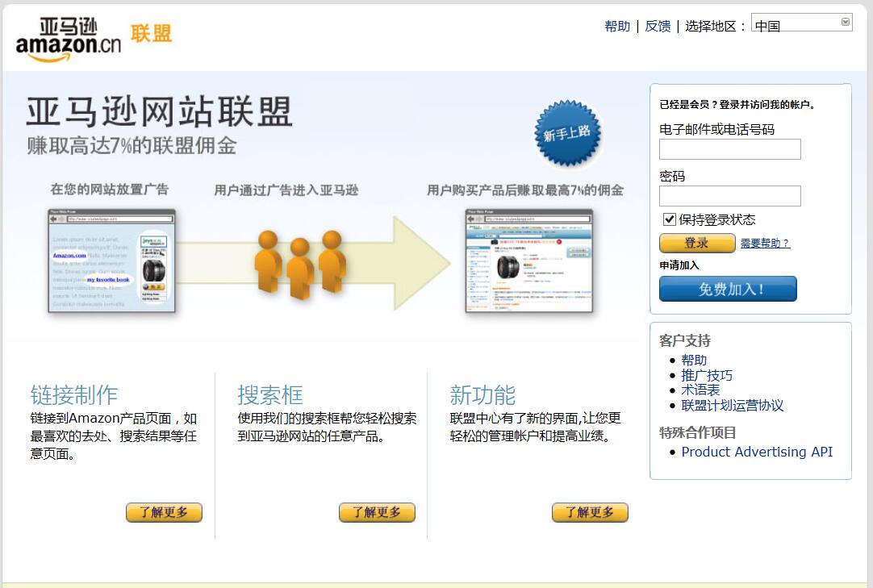Toggle the 保持登录状态 checkbox
This screenshot has height=588, width=873.
tap(669, 219)
